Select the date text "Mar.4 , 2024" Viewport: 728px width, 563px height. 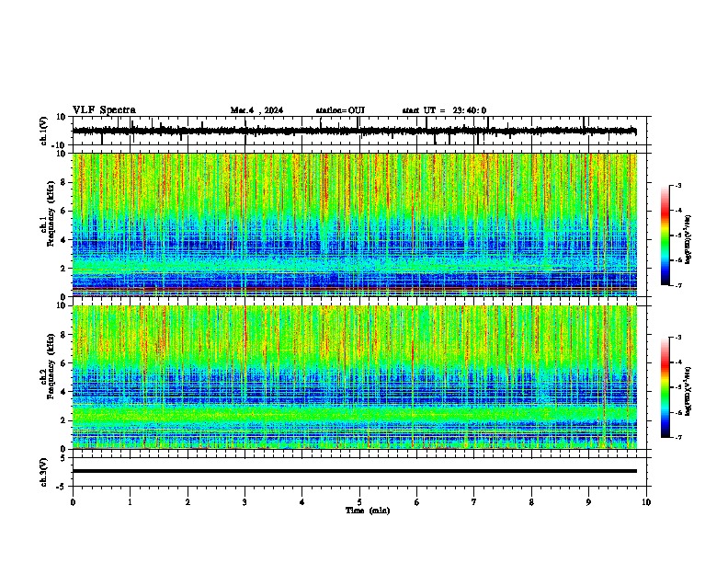click(256, 110)
